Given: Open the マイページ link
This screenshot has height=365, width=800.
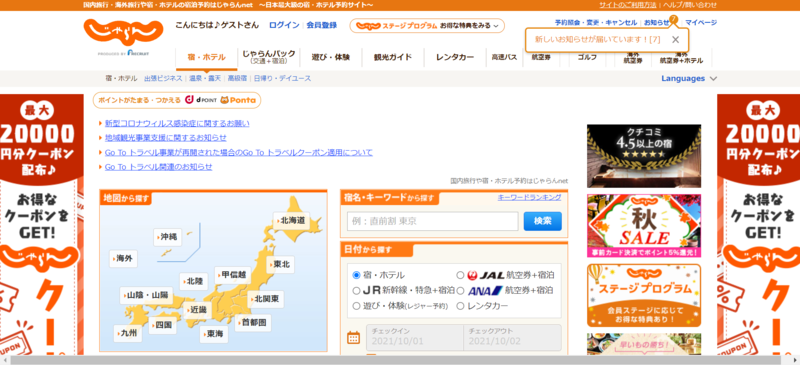Looking at the screenshot, I should 701,22.
